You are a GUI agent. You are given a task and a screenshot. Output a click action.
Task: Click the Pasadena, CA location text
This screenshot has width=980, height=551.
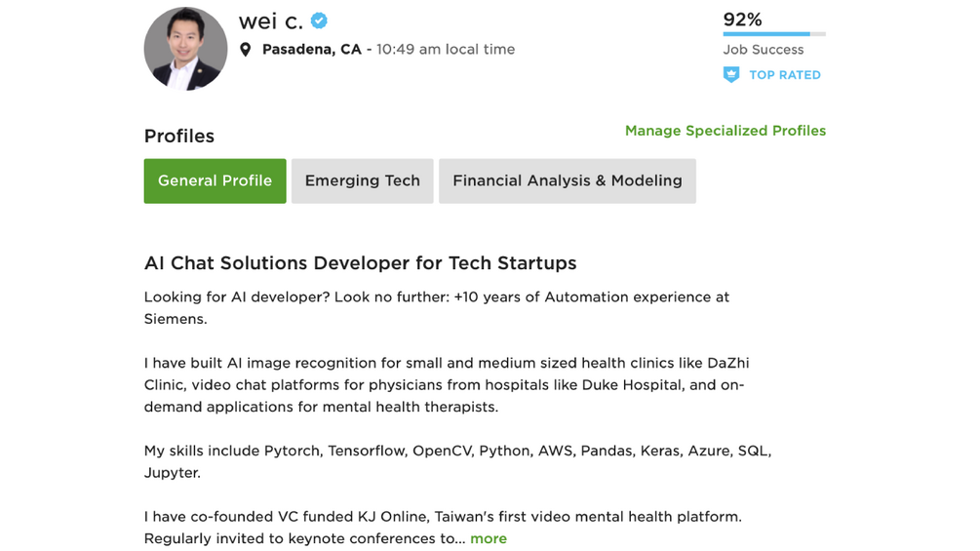(x=311, y=50)
